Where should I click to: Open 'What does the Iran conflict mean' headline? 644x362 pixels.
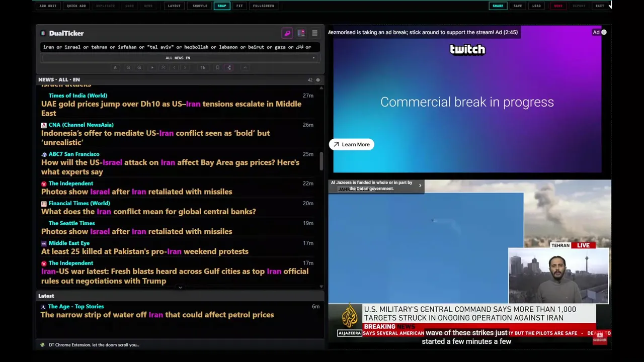click(x=148, y=212)
